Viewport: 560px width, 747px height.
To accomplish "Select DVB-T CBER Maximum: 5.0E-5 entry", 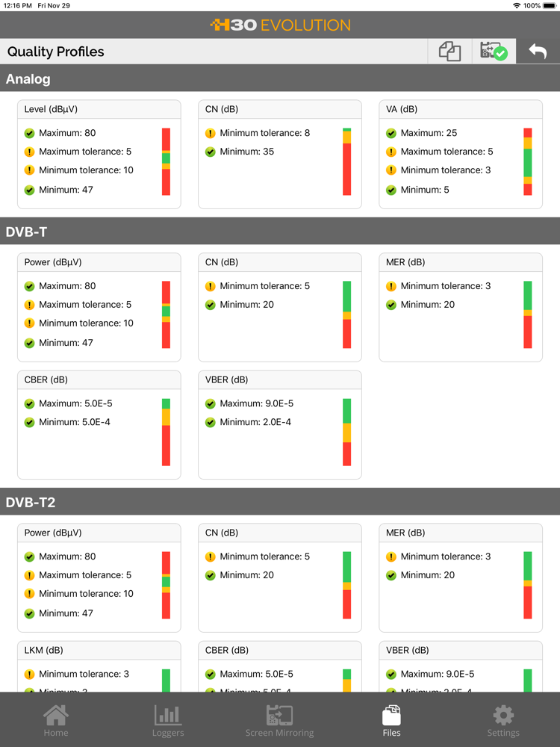I will click(75, 403).
